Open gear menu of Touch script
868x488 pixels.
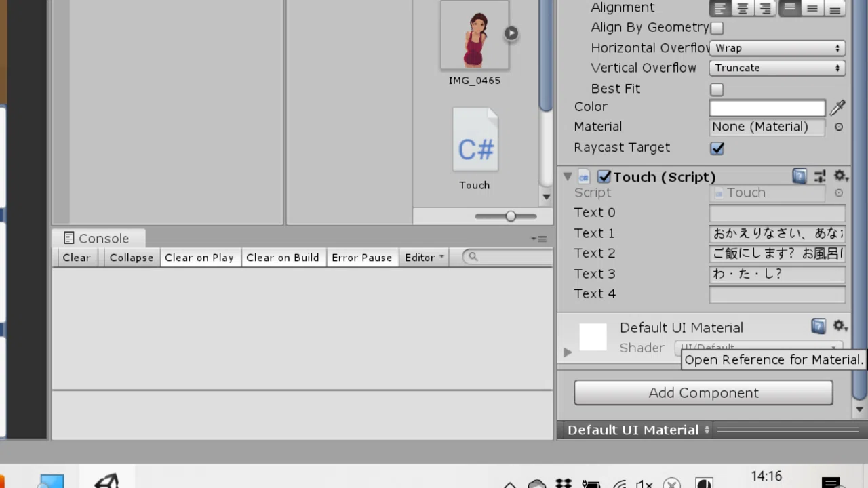click(841, 176)
